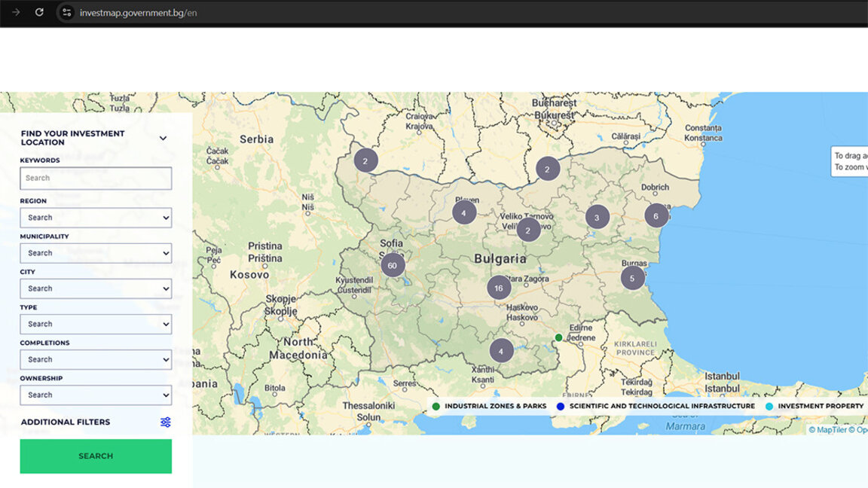Open the Region dropdown

click(96, 217)
